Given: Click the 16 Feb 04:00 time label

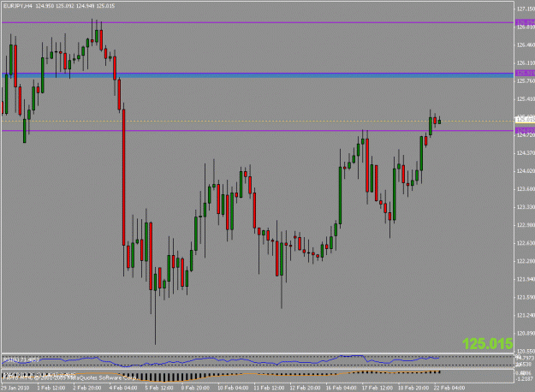Looking at the screenshot, I should 342,388.
